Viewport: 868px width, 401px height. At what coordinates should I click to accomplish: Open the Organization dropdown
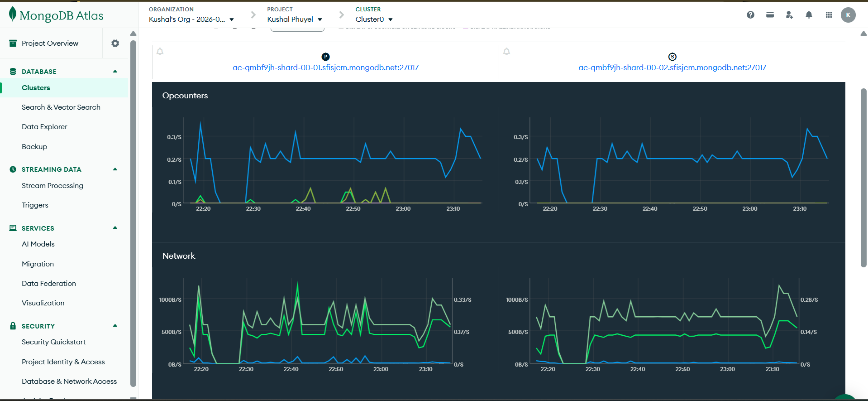click(x=191, y=19)
